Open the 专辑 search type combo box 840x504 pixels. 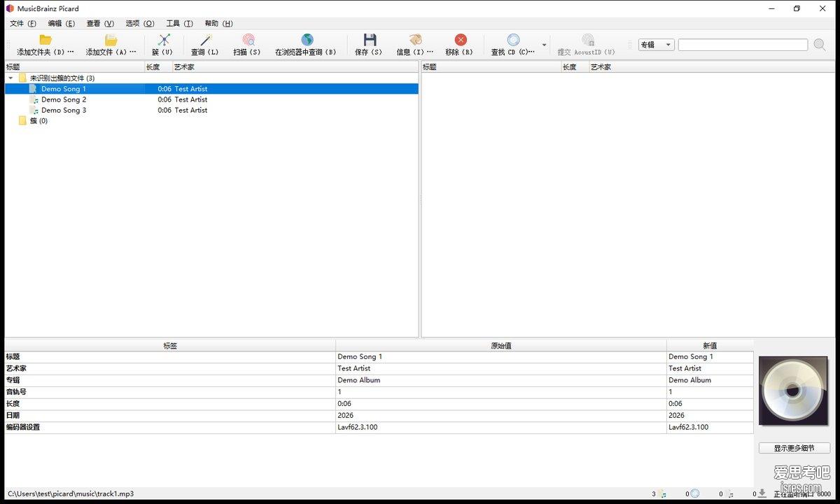[x=656, y=45]
